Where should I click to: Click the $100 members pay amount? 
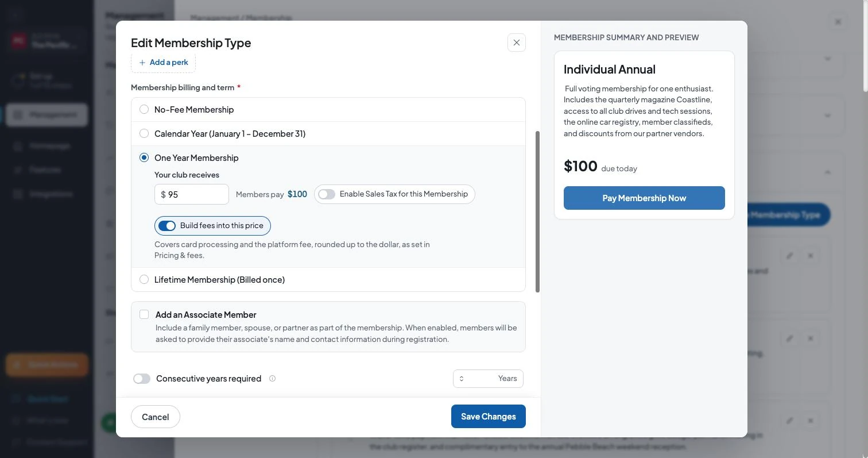(x=297, y=194)
